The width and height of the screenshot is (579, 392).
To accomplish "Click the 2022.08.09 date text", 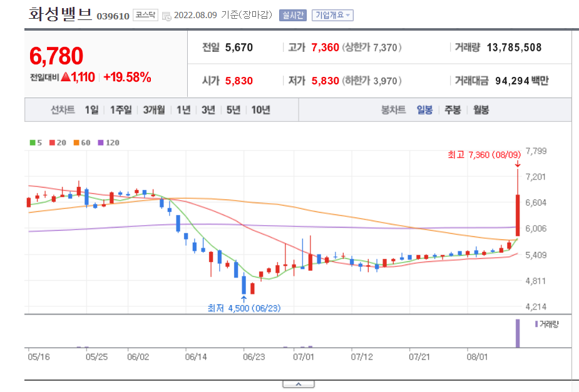I will [x=195, y=15].
